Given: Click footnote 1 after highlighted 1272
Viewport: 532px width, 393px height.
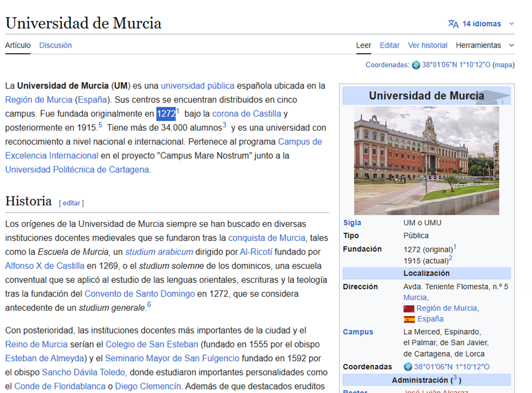Looking at the screenshot, I should tap(178, 110).
